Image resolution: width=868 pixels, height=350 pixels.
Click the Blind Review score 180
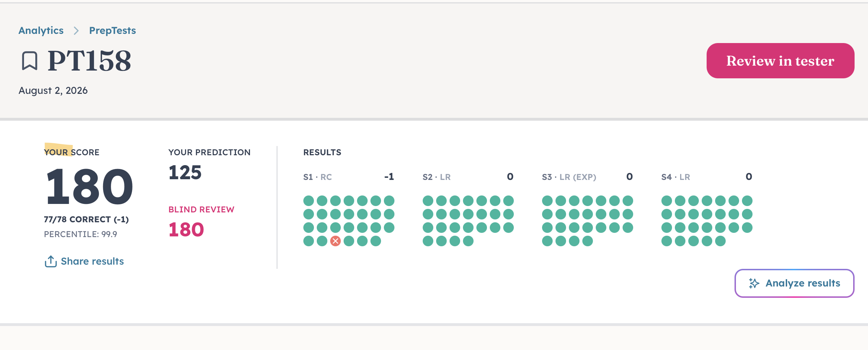click(x=186, y=230)
